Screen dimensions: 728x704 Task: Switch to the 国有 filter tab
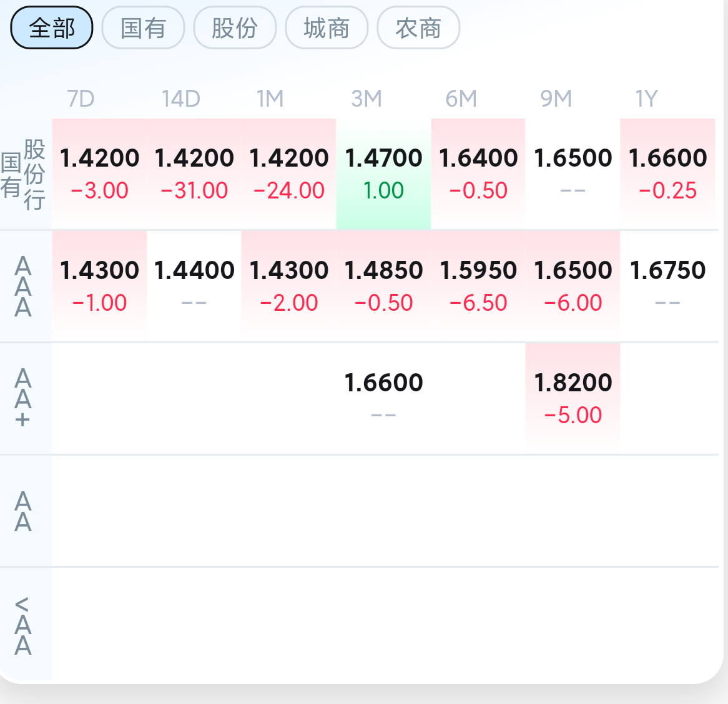click(143, 28)
